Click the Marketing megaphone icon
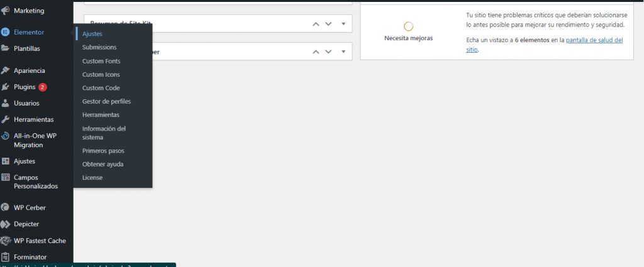The width and height of the screenshot is (644, 267). click(x=5, y=11)
